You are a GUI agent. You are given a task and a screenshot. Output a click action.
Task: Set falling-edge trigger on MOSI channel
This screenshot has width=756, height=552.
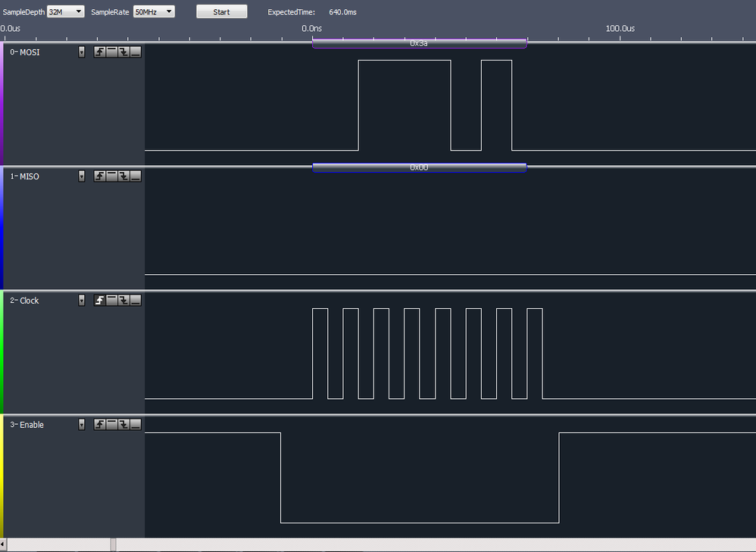click(123, 52)
